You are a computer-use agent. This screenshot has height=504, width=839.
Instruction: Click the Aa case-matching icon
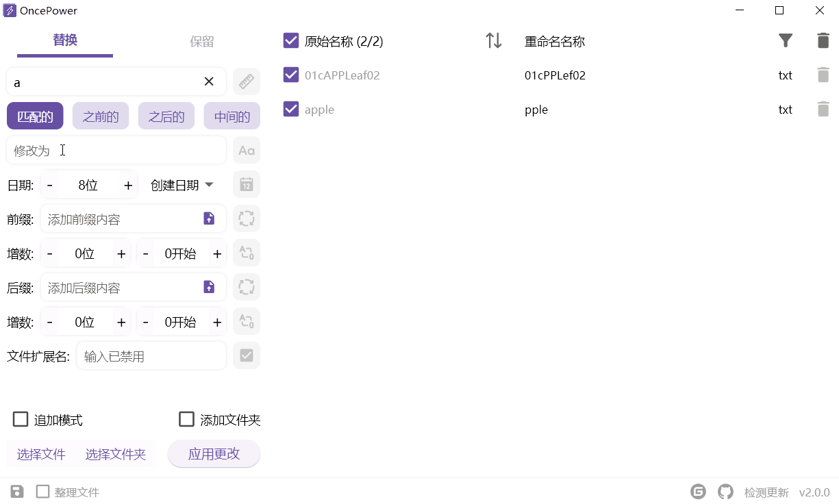[247, 150]
